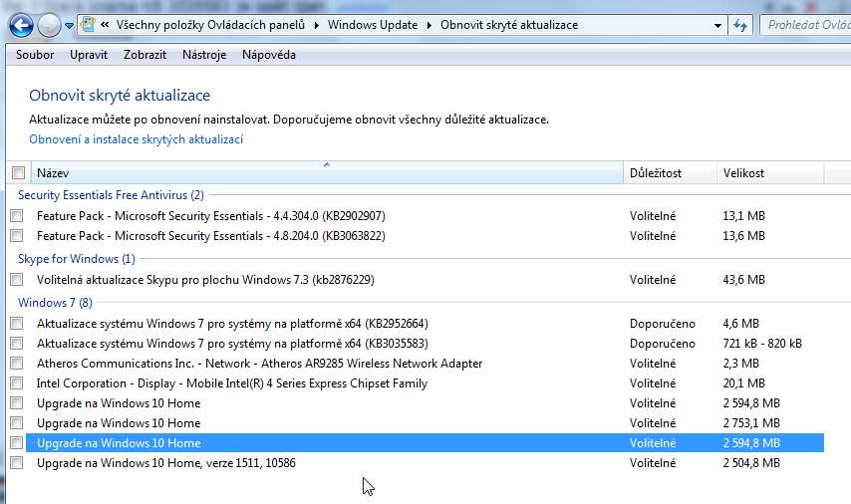
Task: Select Intel Corporation Display row text
Action: click(x=232, y=383)
